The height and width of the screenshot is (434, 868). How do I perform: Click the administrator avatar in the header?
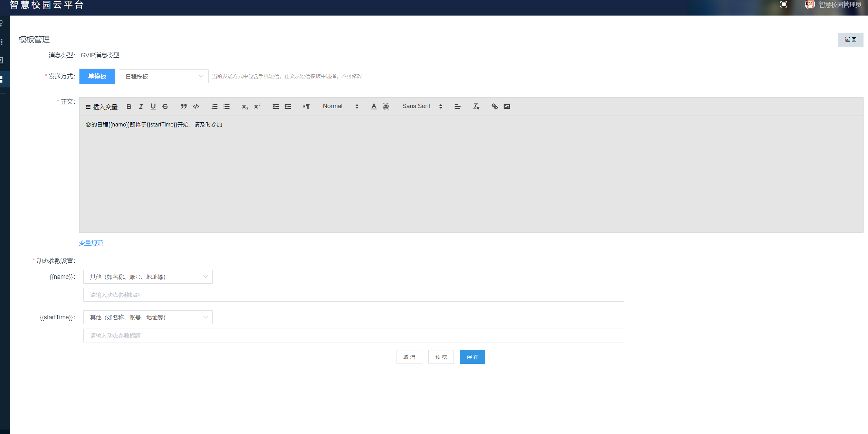[x=810, y=4]
